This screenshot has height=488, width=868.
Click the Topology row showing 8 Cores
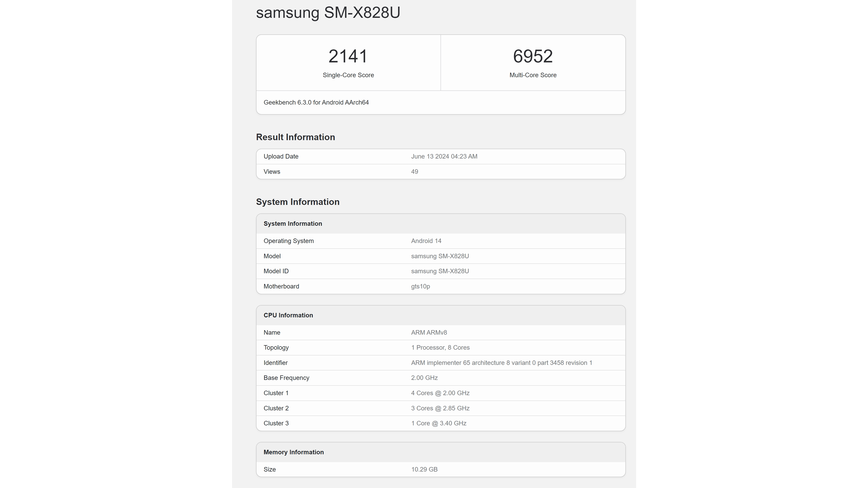point(440,348)
